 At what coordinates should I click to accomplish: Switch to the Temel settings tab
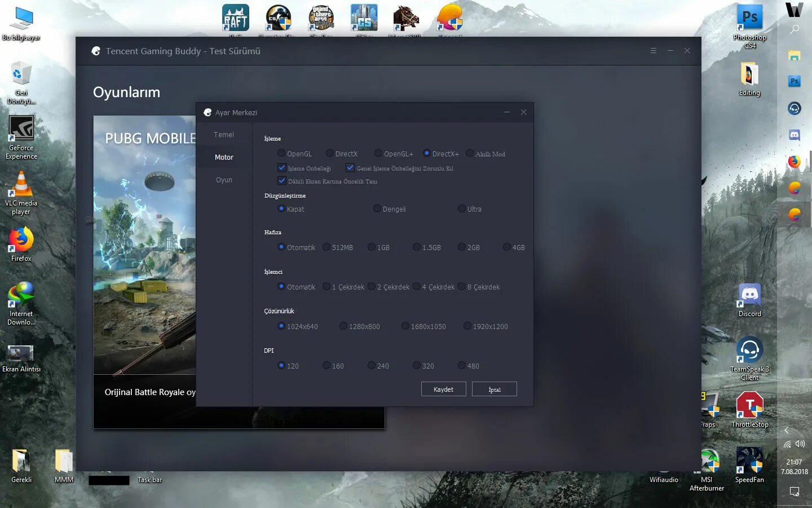[x=224, y=134]
